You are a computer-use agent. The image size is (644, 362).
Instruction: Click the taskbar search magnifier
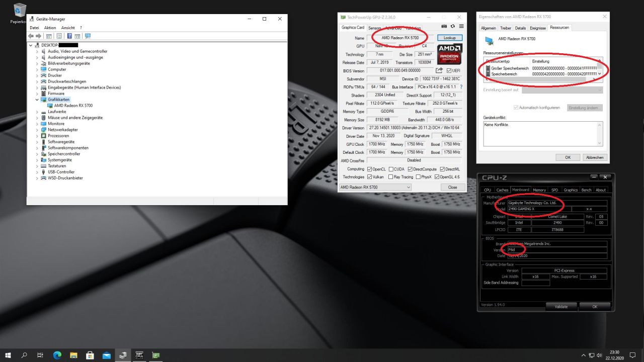24,355
